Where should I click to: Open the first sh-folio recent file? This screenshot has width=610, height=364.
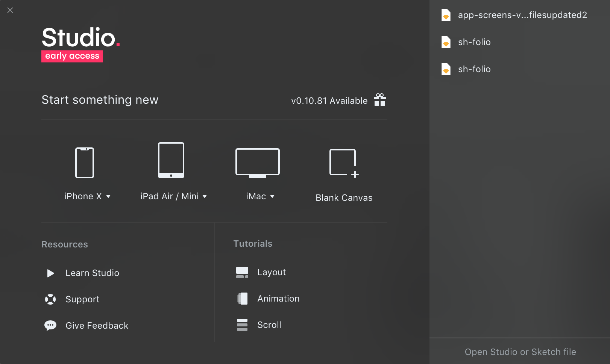[474, 42]
